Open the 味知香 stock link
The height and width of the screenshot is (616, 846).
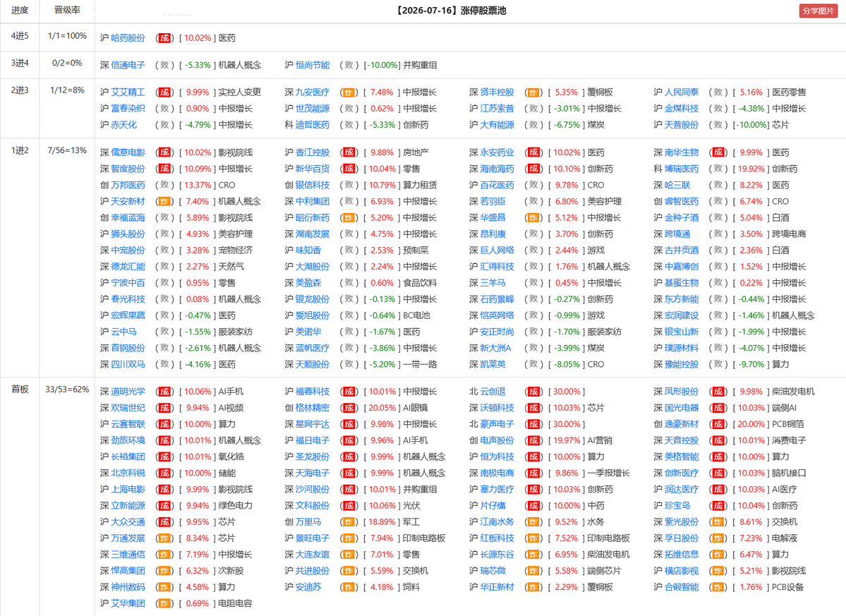(308, 250)
